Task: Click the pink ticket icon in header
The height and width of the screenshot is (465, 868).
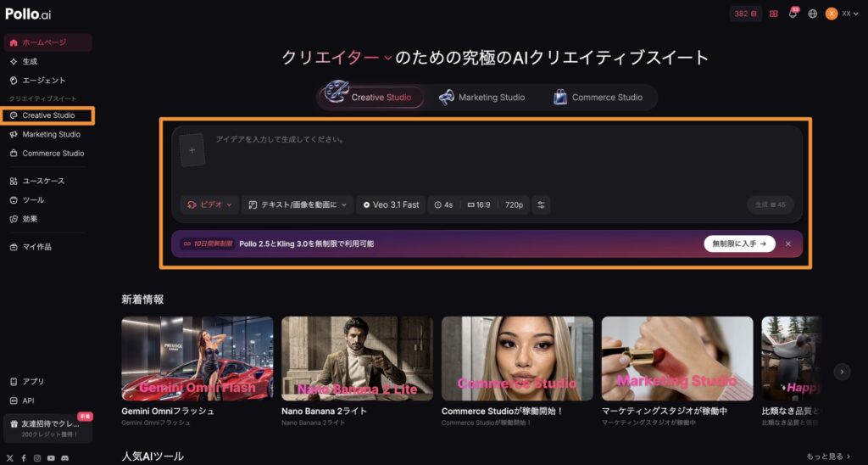Action: pos(774,14)
